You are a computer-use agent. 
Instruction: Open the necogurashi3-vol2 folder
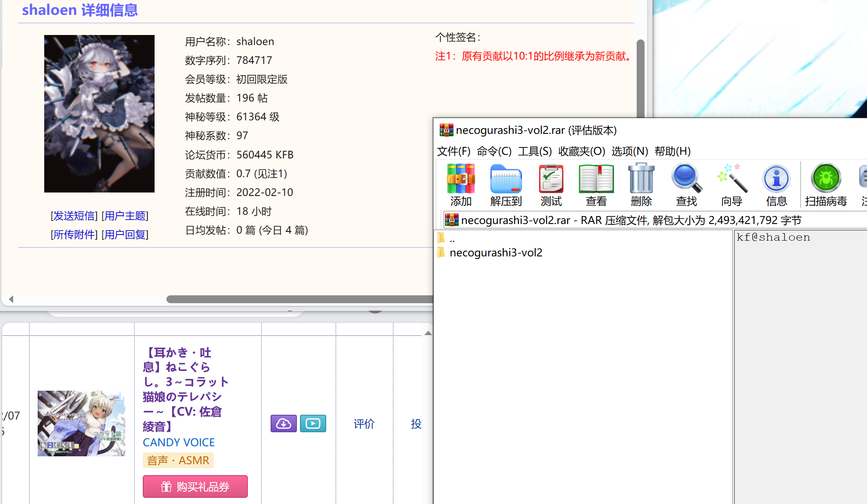(x=495, y=252)
